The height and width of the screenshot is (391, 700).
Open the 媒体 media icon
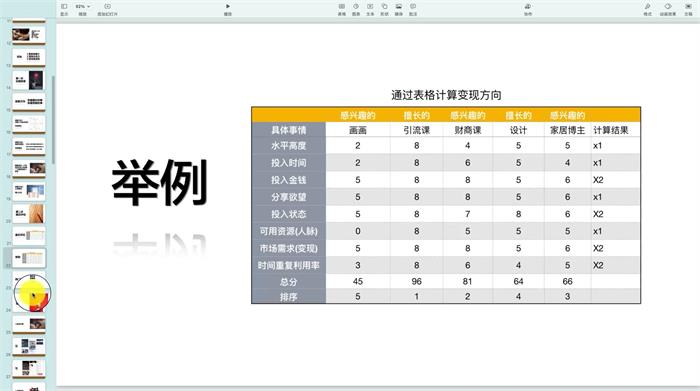coord(399,7)
